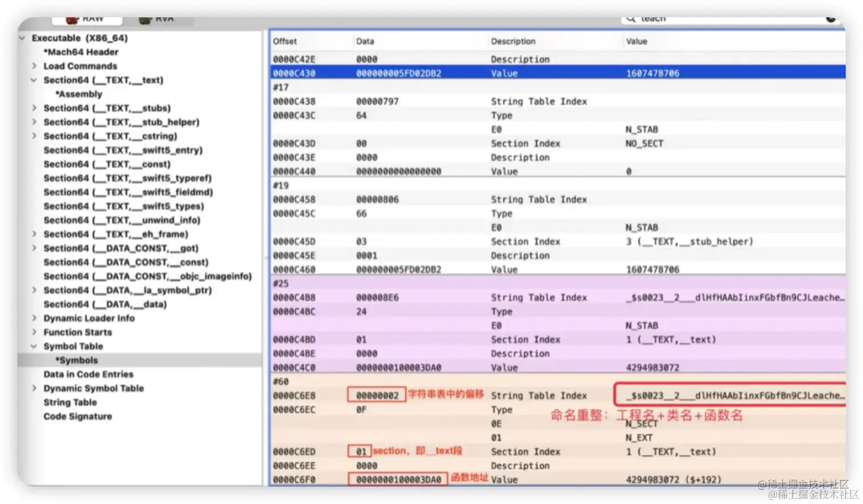The height and width of the screenshot is (504, 863).
Task: Expand the Dynamic Symbol Table node
Action: coord(34,389)
